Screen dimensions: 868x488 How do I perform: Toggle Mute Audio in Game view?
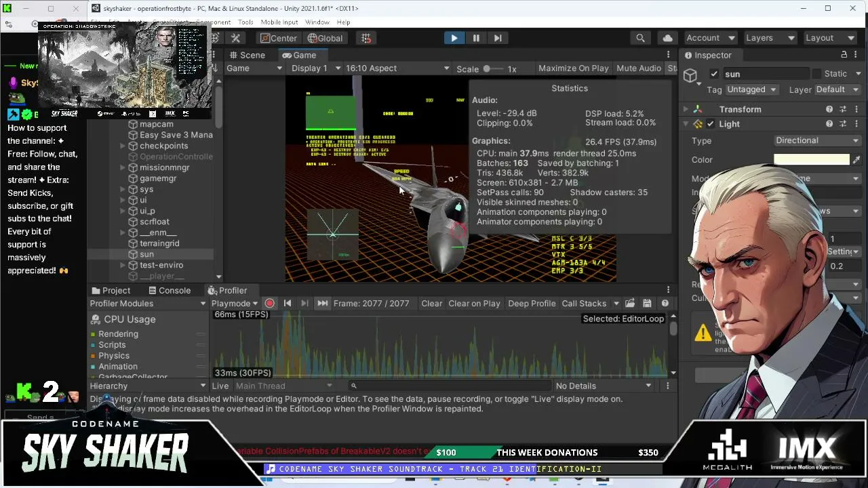click(x=639, y=68)
